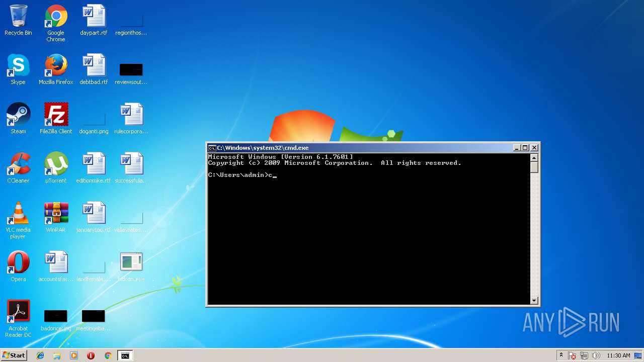This screenshot has height=362, width=644.
Task: Close the cmd.exe window
Action: point(534,148)
